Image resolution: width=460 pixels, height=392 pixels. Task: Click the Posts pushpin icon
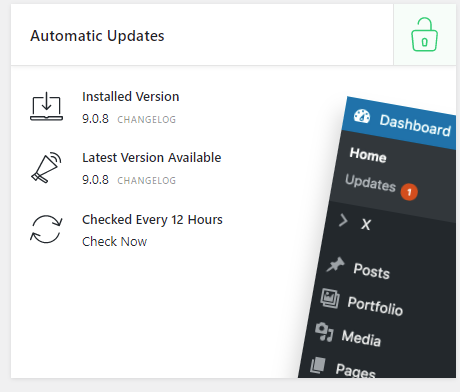coord(335,265)
